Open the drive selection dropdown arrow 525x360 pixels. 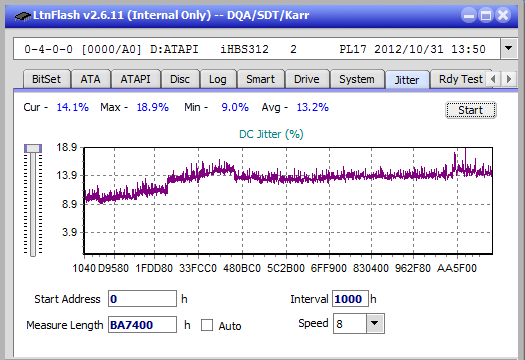509,49
